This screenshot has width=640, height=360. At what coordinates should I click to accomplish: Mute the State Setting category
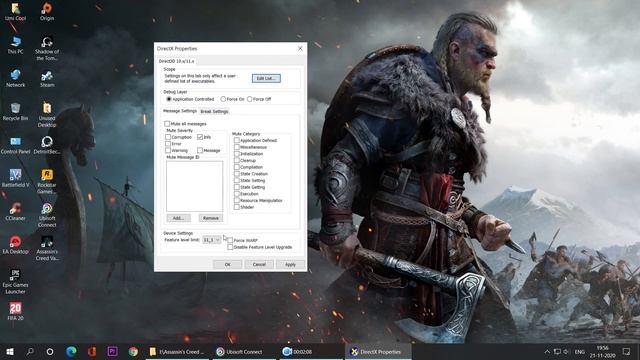coord(237,180)
